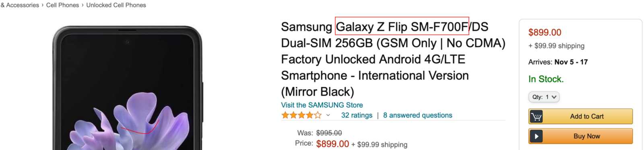Open the Cell Phones breadcrumb
Screen dimensions: 644x150
[x=62, y=5]
